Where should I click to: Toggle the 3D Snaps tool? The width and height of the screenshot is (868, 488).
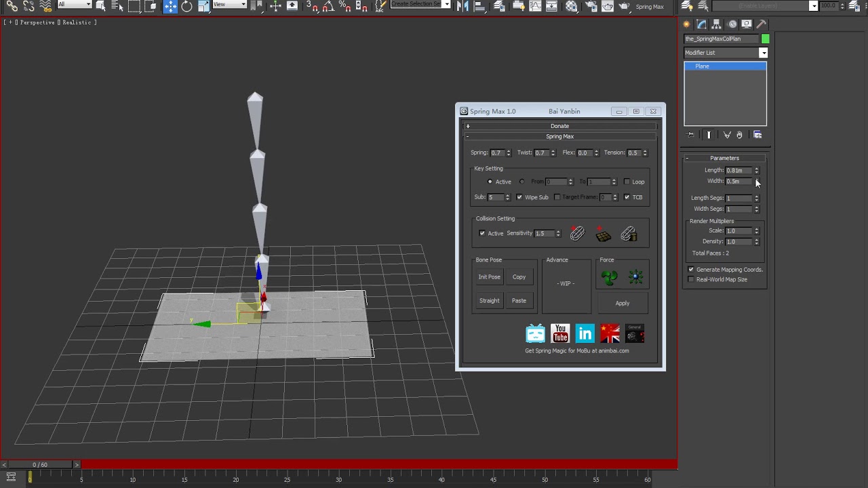[x=312, y=5]
